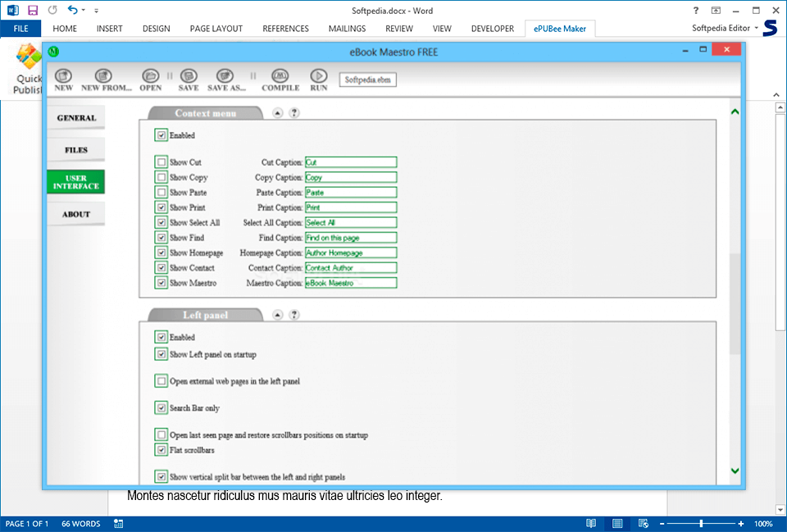The image size is (787, 532).
Task: Click the Maestro Caption input field
Action: click(351, 283)
